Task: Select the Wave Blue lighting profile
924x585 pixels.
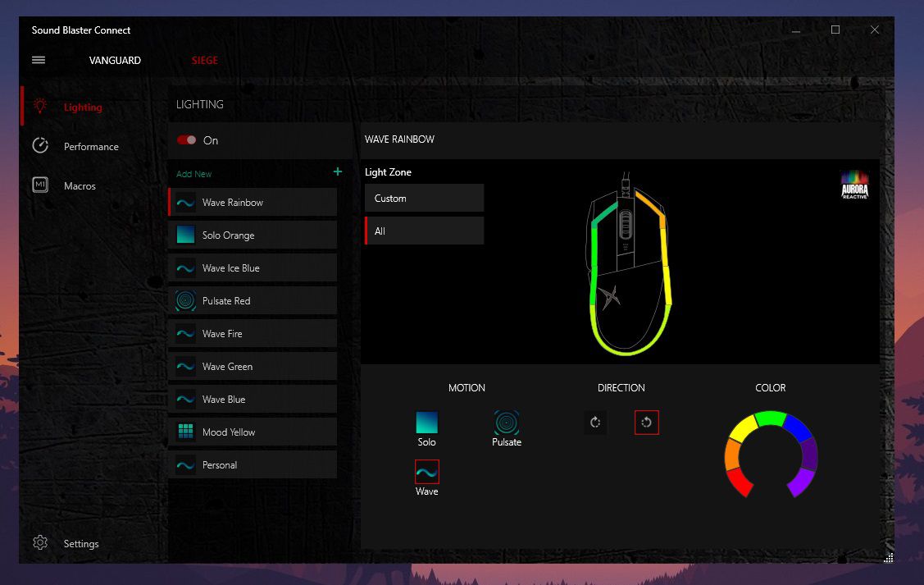Action: click(253, 400)
